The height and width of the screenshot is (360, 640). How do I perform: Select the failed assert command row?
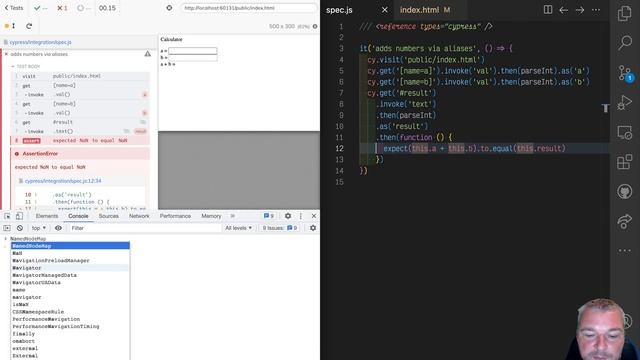[x=80, y=140]
